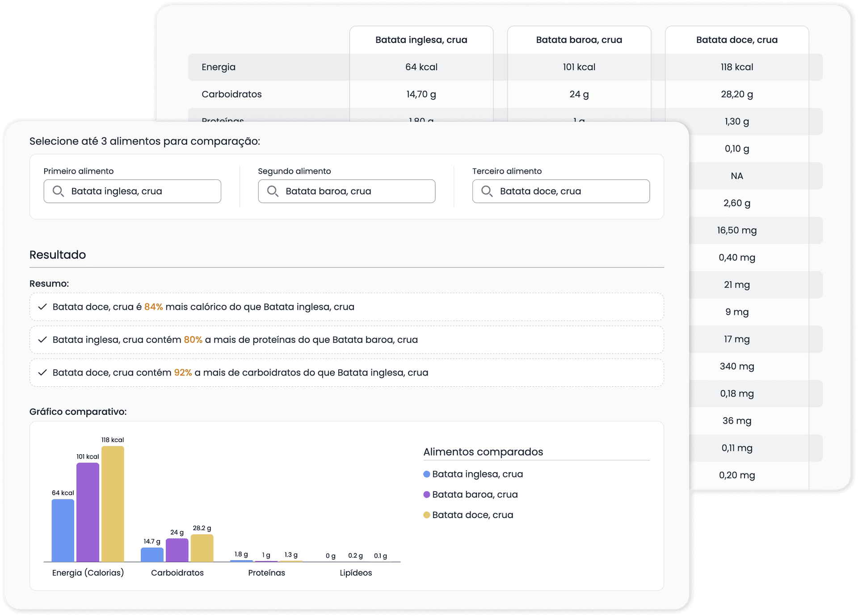
Task: Click the 118 kcal yellow energy bar
Action: click(x=113, y=504)
